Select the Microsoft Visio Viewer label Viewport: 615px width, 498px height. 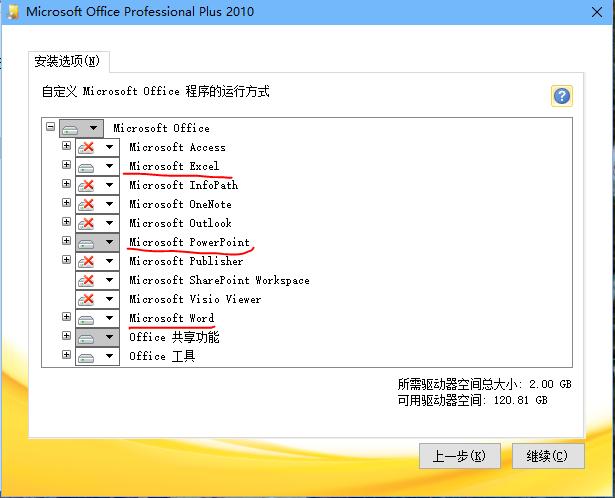pos(195,299)
